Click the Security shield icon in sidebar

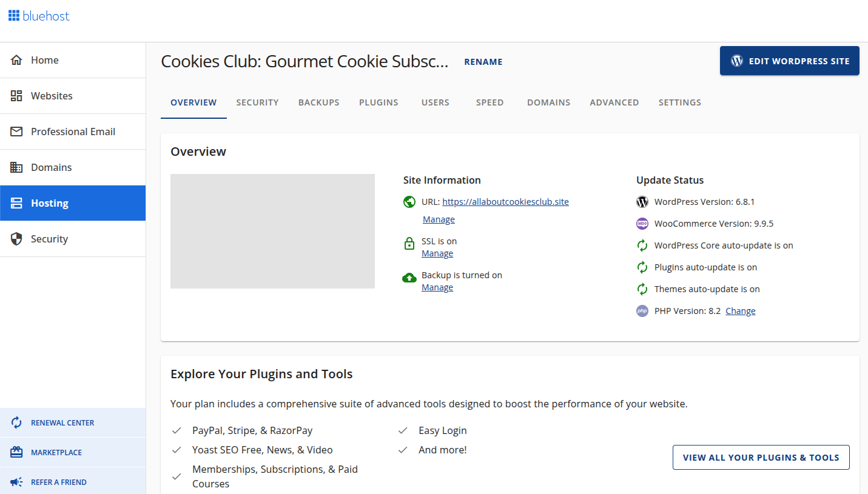pyautogui.click(x=16, y=239)
